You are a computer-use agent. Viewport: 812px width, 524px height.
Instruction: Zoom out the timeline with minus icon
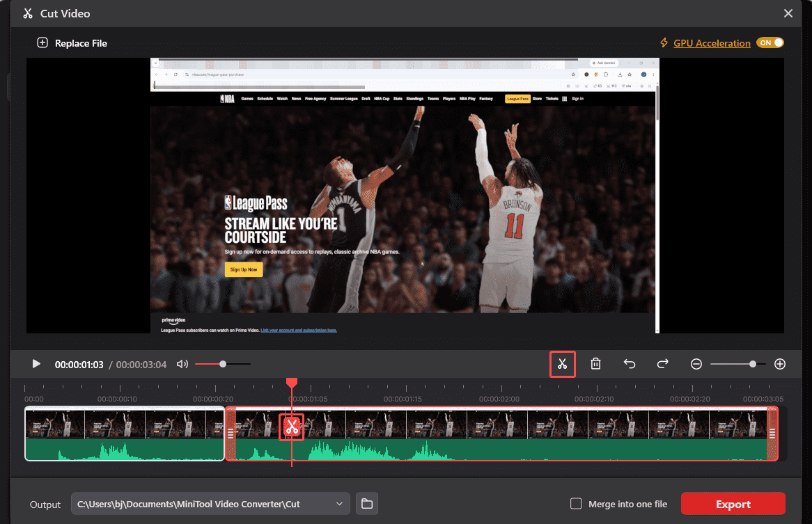[696, 364]
